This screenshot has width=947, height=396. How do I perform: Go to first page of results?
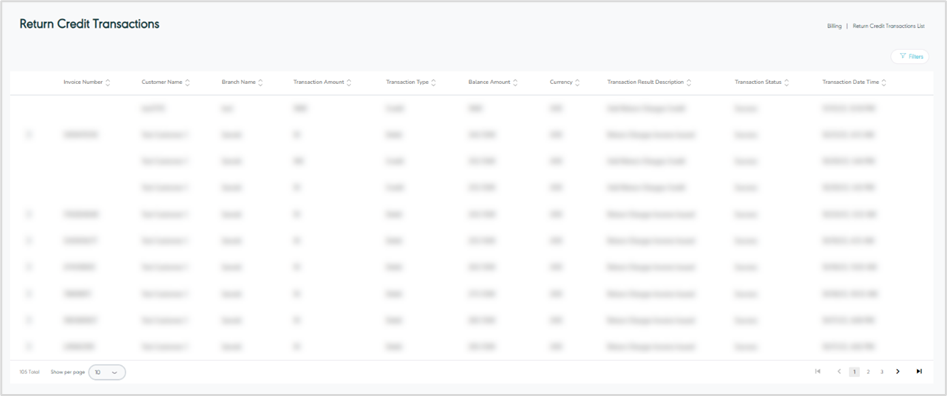pyautogui.click(x=818, y=372)
